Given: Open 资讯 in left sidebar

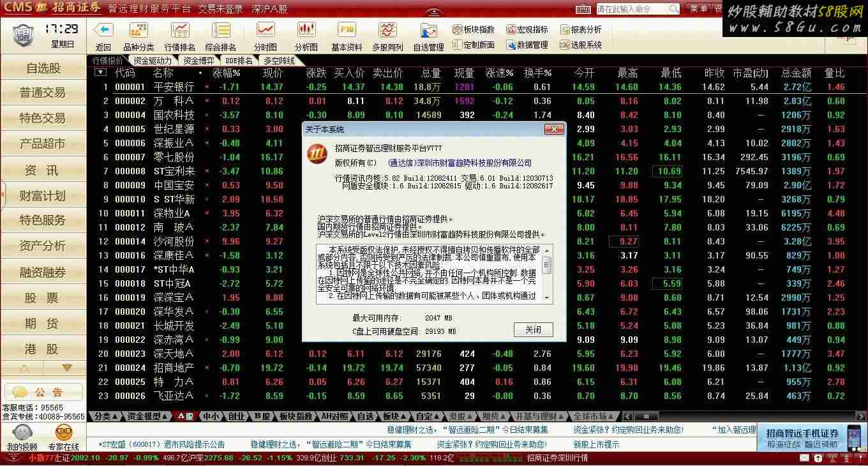Looking at the screenshot, I should click(43, 170).
